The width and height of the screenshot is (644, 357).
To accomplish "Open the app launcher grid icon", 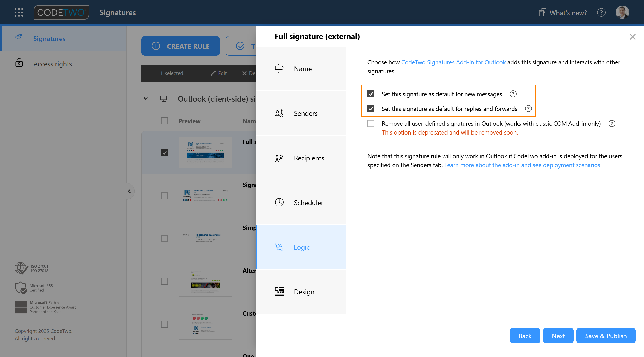I will click(x=19, y=12).
